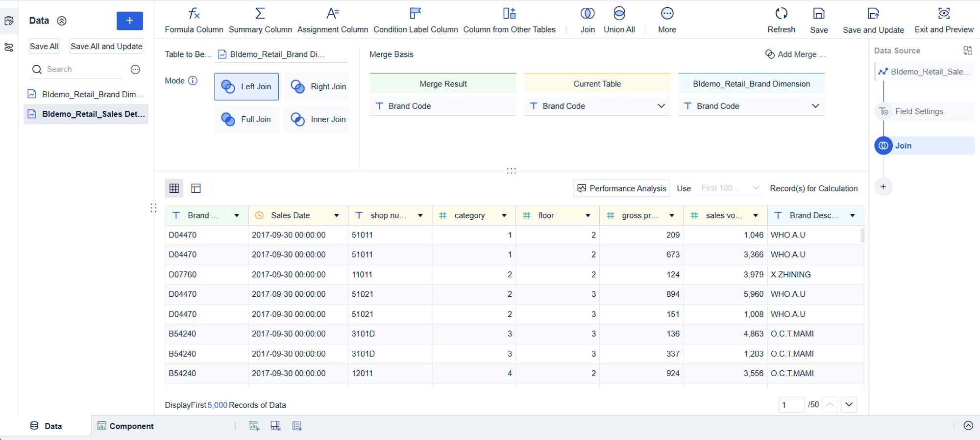Open the First 100 records dropdown
Screen dimensions: 980x440
pos(730,188)
